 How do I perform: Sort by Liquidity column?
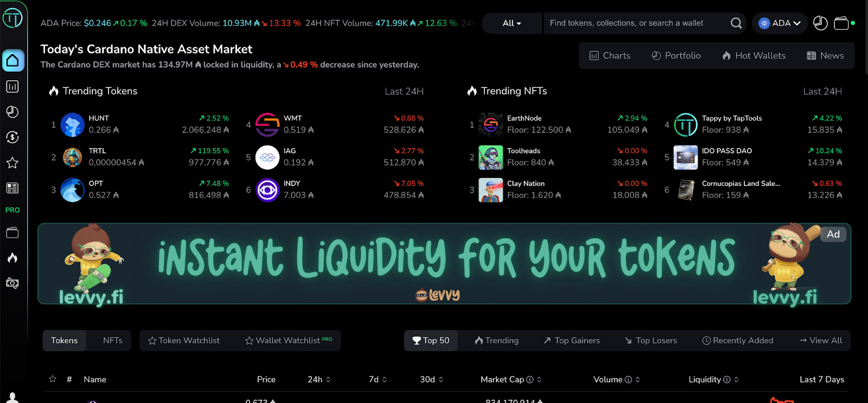click(713, 380)
